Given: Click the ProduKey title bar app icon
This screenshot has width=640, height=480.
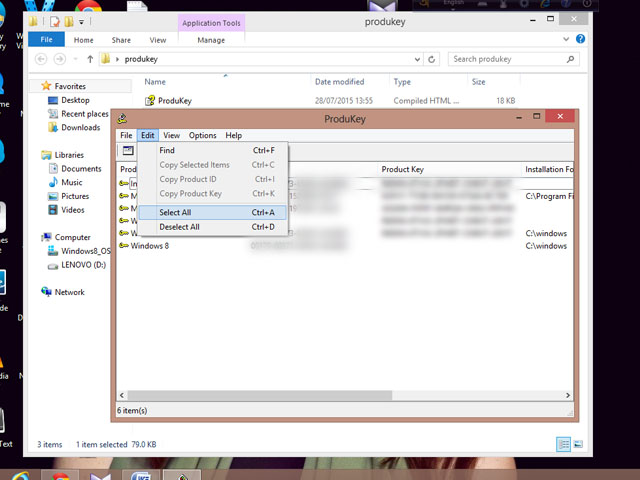Looking at the screenshot, I should 122,119.
